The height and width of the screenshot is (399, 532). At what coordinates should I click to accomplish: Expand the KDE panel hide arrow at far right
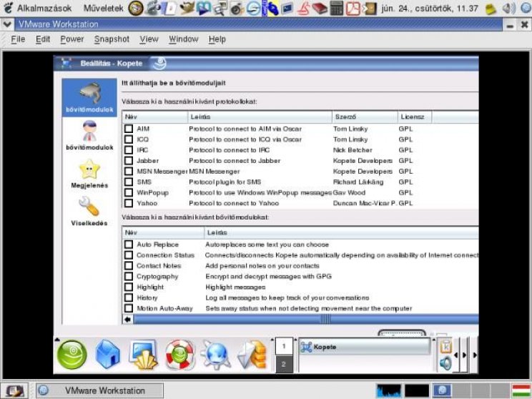tap(475, 355)
